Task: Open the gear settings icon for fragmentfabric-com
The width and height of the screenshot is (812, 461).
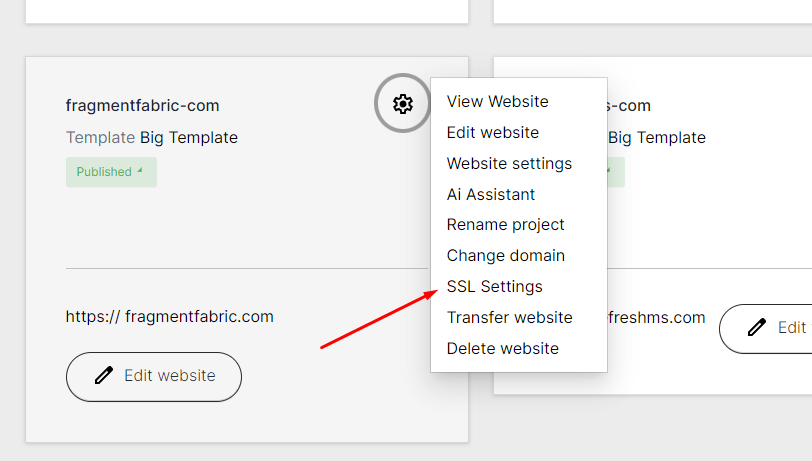Action: point(402,103)
